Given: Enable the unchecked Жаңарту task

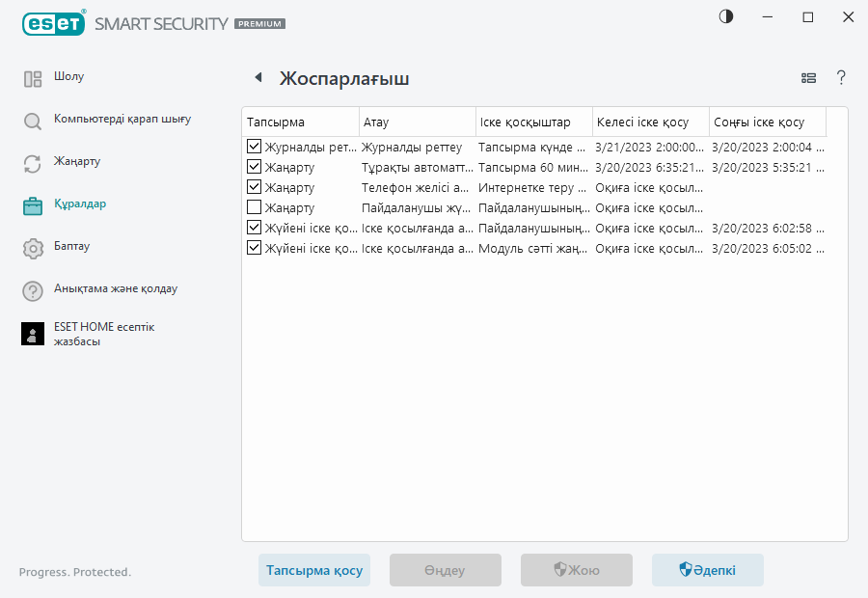Looking at the screenshot, I should tap(255, 207).
